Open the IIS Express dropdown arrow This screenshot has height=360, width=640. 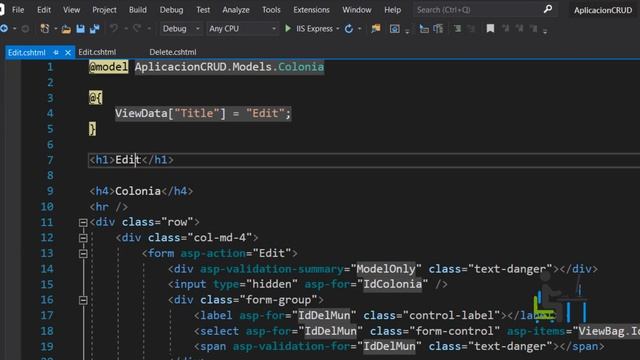[x=338, y=29]
